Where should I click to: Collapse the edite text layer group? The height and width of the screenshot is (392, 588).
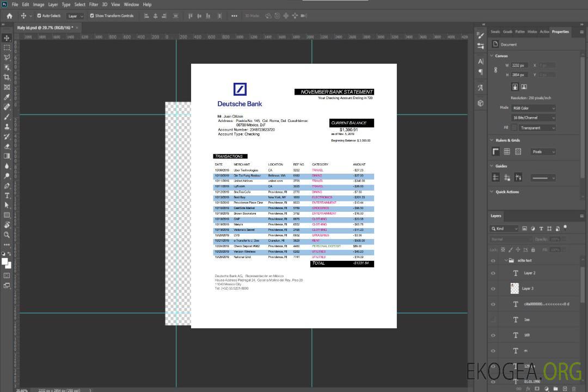click(505, 261)
